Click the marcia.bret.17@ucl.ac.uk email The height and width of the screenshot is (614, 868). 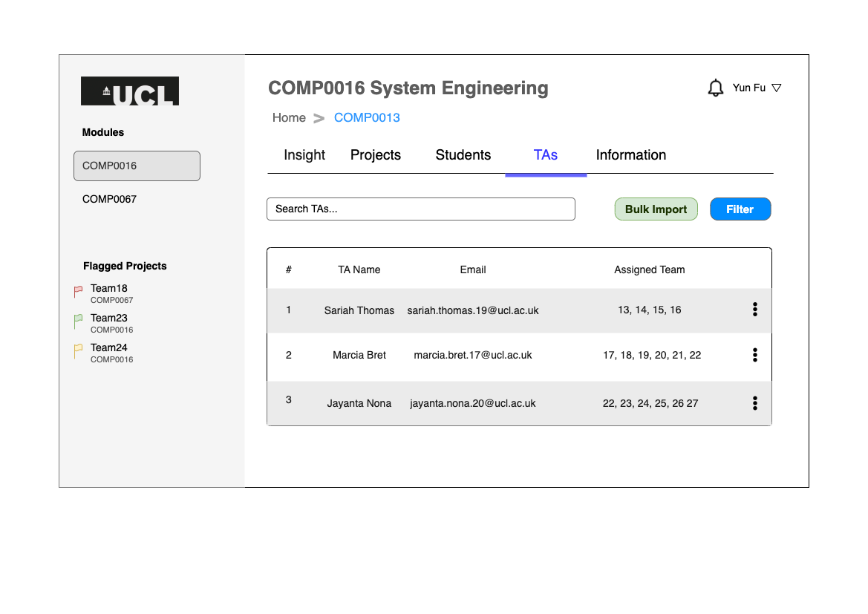coord(473,356)
